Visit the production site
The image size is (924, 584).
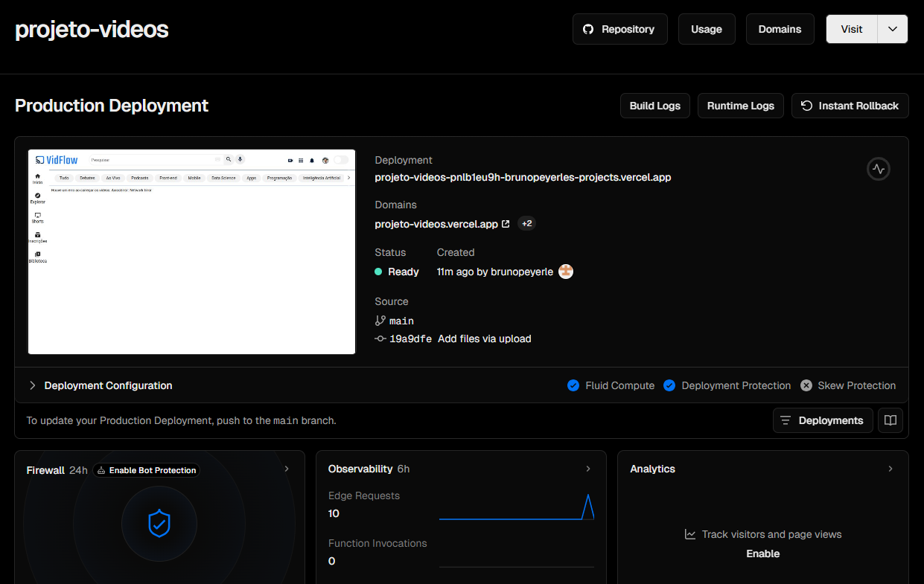(852, 29)
